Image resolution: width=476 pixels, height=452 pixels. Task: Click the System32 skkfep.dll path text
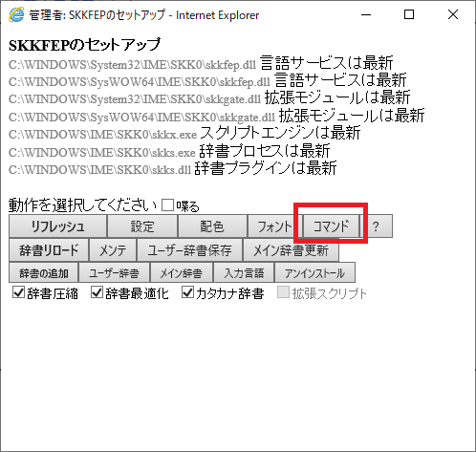click(133, 65)
